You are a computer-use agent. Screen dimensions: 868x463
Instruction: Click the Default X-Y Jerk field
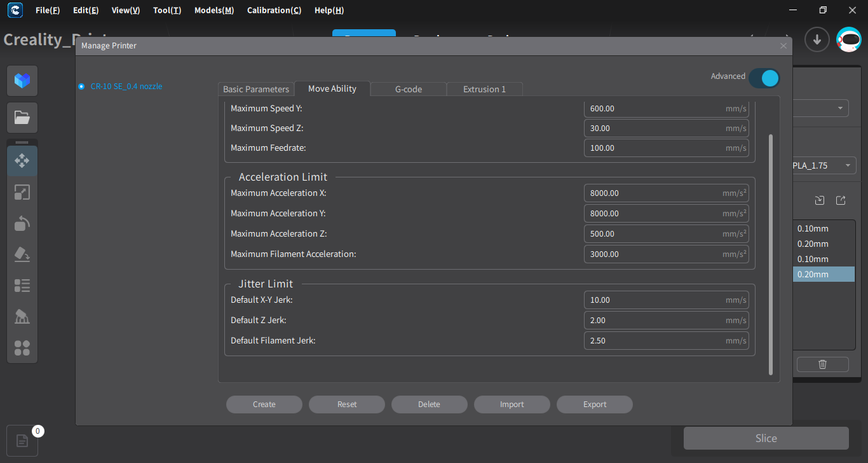pos(667,300)
